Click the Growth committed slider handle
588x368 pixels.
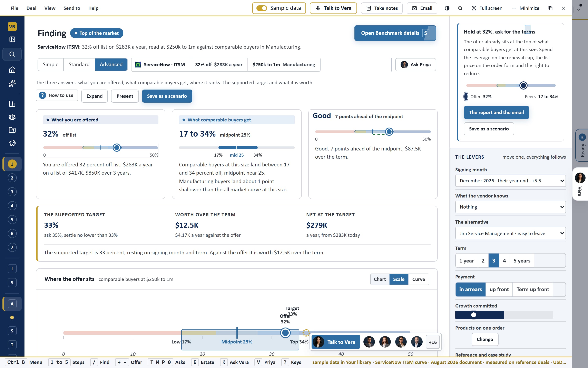(x=473, y=315)
